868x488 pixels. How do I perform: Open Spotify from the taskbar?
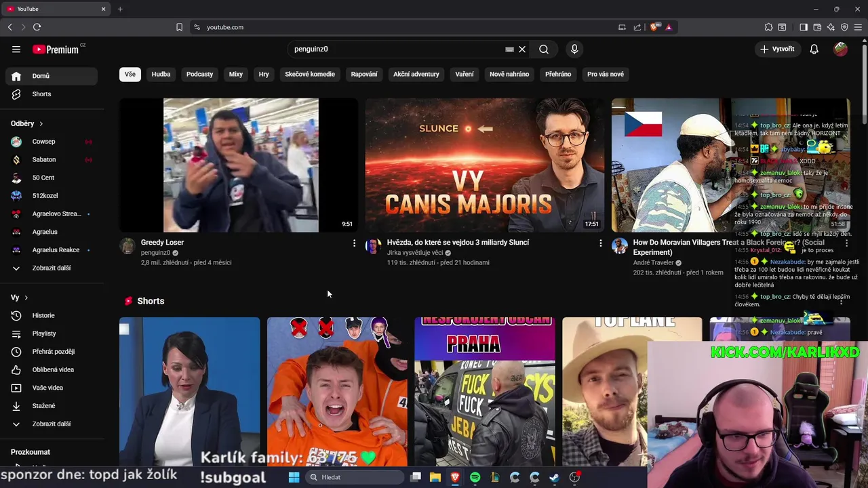pos(475,477)
